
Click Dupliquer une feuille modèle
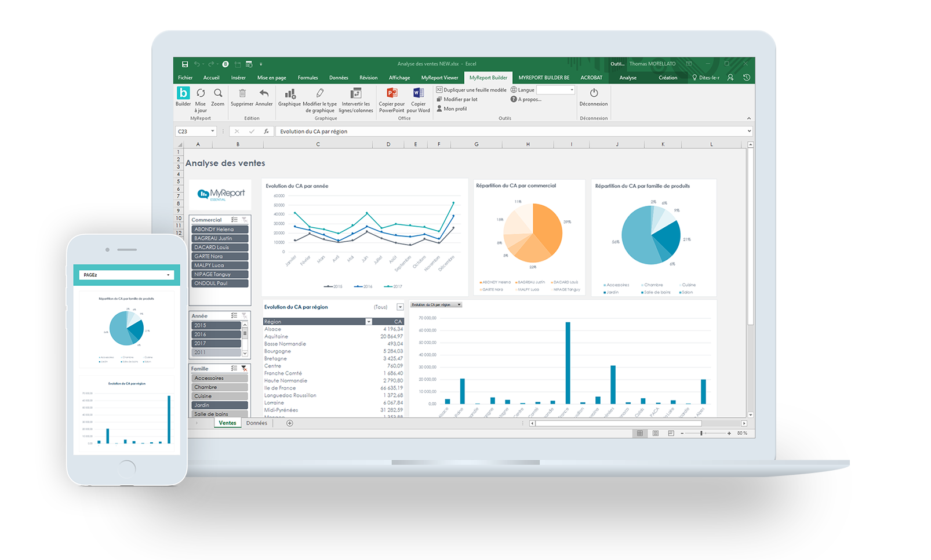tap(471, 90)
